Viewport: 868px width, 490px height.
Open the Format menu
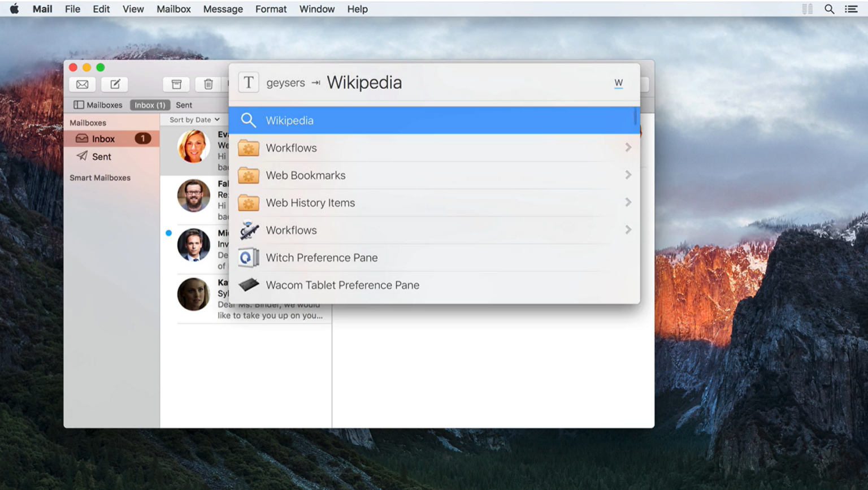point(271,8)
